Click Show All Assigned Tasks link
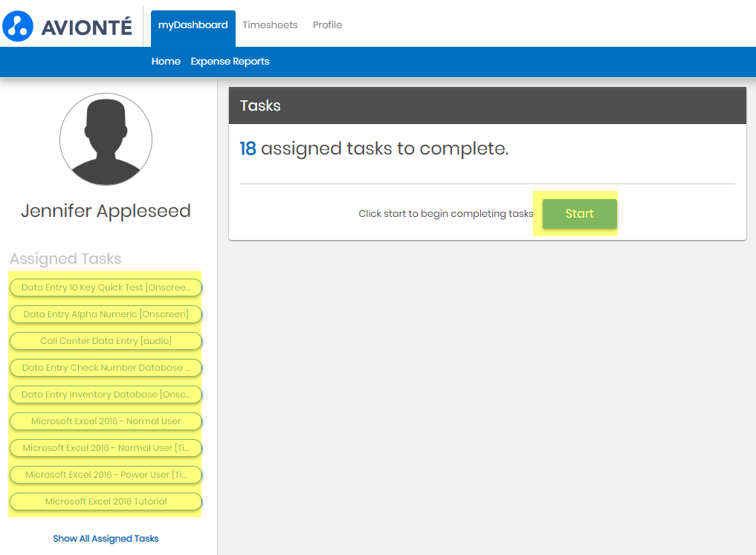 click(106, 539)
